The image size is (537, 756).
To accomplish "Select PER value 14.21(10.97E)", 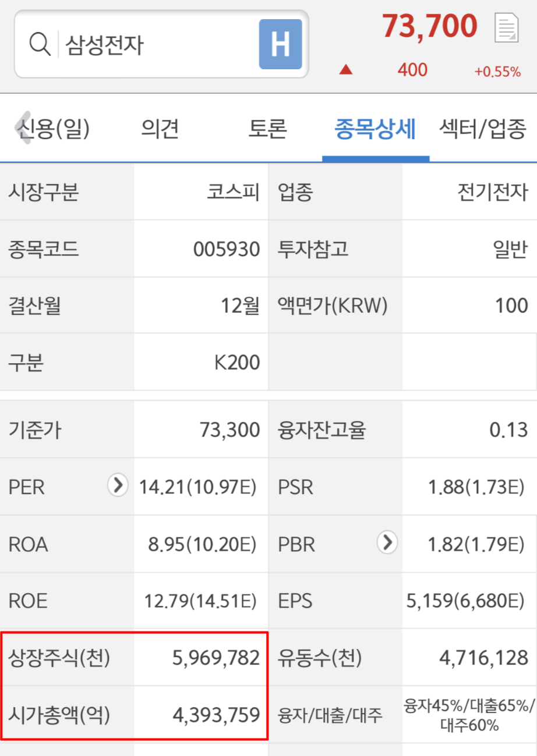I will click(198, 487).
